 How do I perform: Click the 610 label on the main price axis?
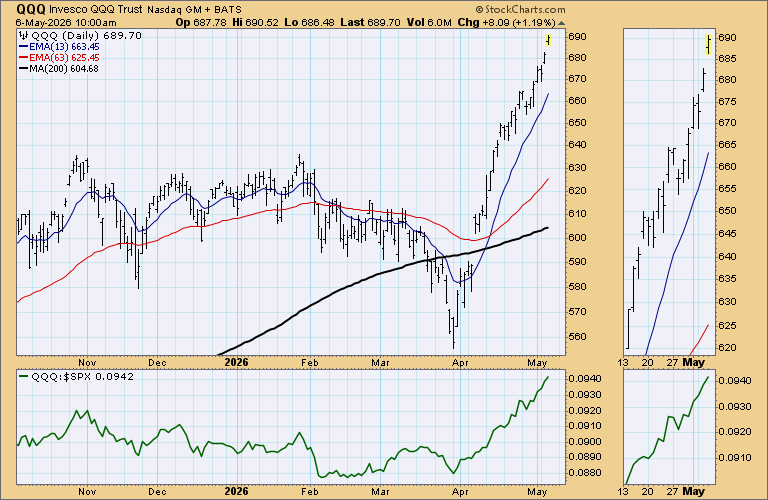coord(577,214)
